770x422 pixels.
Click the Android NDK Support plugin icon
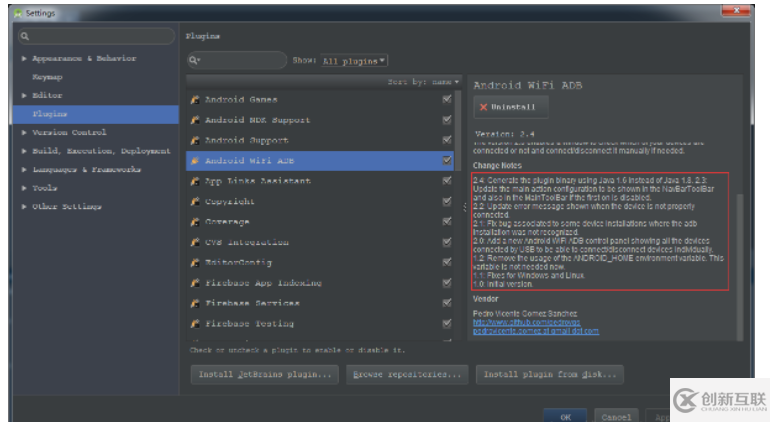pyautogui.click(x=195, y=120)
